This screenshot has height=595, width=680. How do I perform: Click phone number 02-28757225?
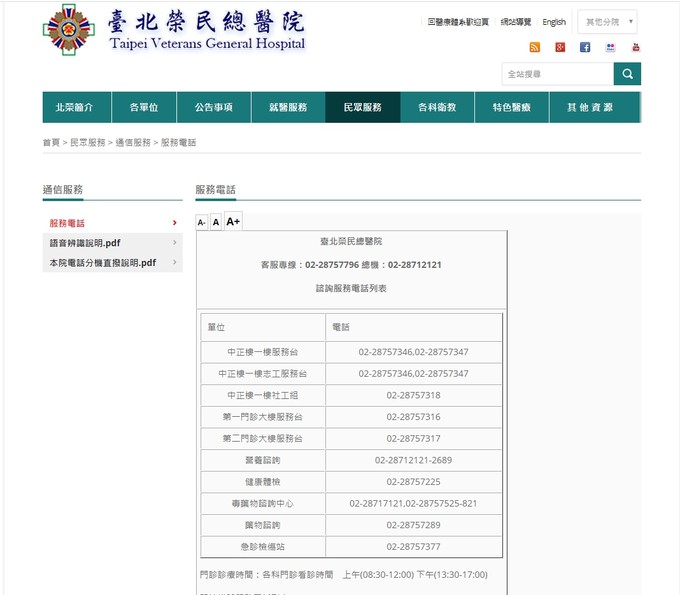[x=413, y=482]
